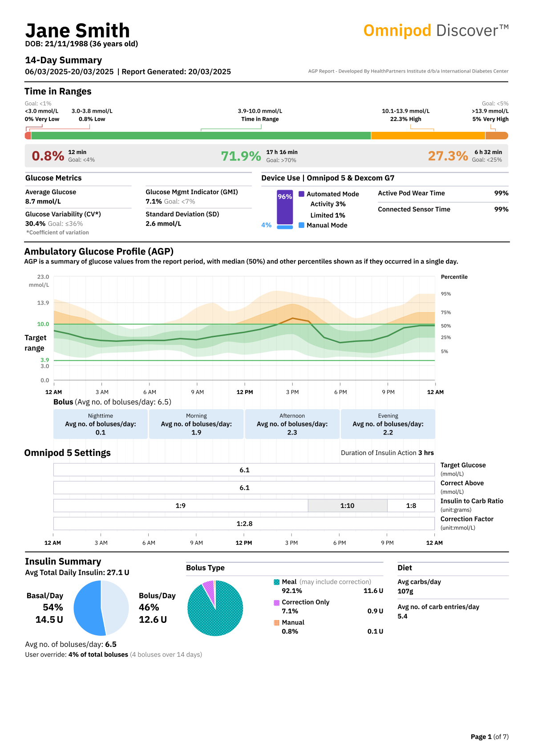Screen dimensions: 534x756
Task: Click the Avg Total Daily Insulin 27.1 U text
Action: (77, 573)
